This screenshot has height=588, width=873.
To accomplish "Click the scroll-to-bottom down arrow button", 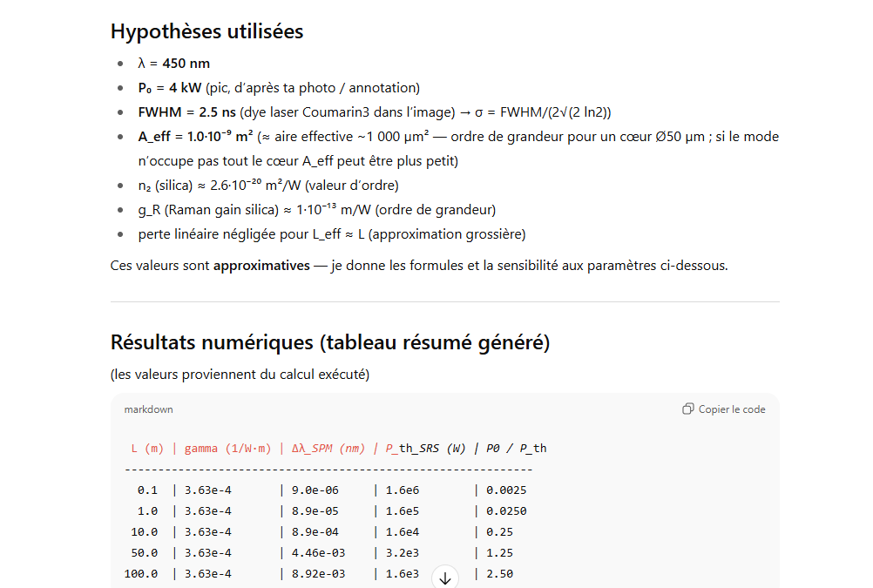I will click(444, 578).
